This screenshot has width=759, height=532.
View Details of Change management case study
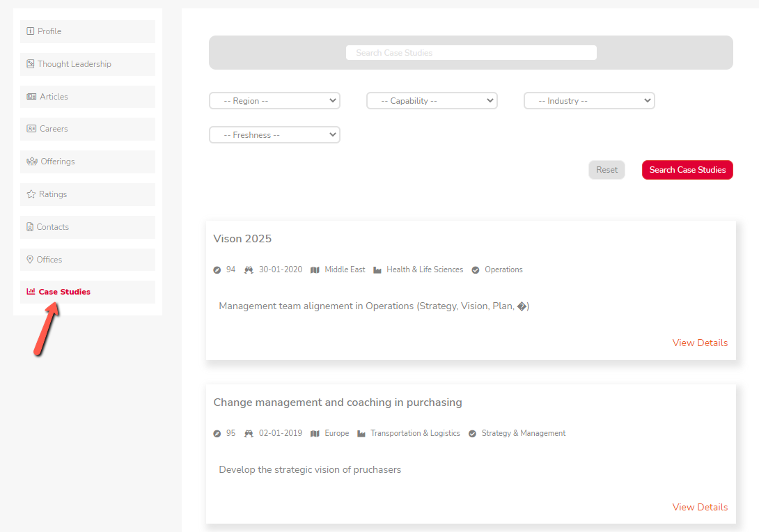pos(700,507)
